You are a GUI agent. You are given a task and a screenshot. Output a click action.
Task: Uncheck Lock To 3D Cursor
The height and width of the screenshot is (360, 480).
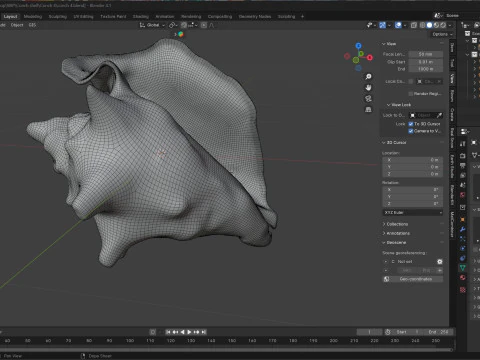coord(411,124)
